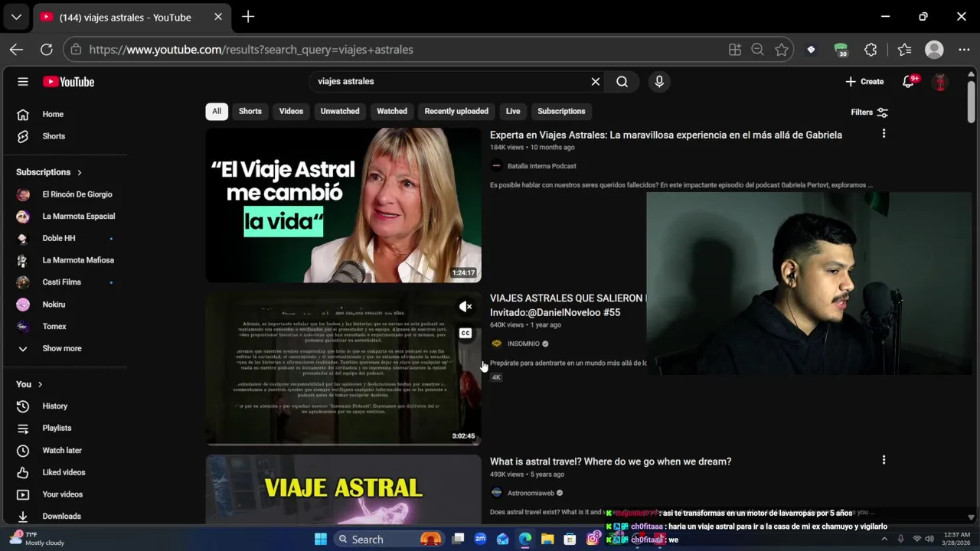Filter by Recently uploaded

(456, 111)
